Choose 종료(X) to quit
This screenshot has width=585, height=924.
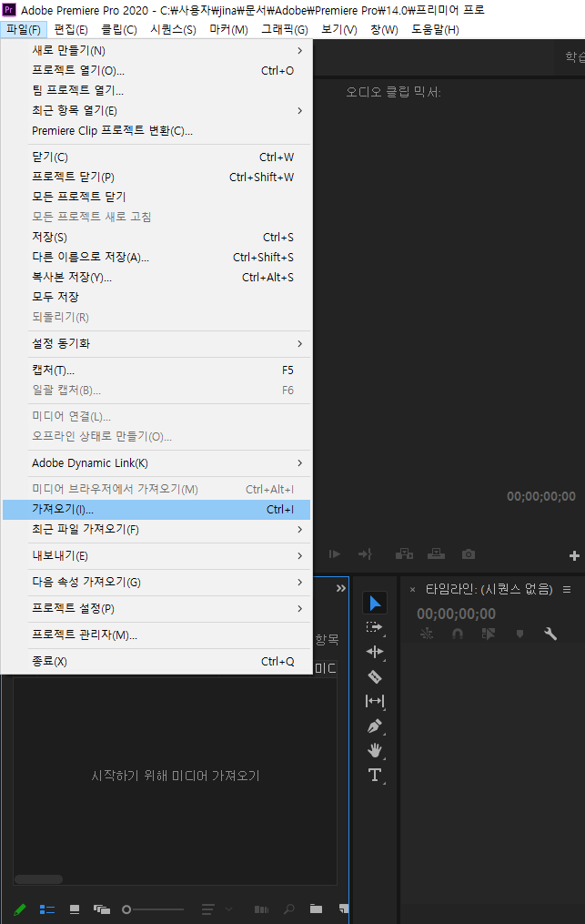pyautogui.click(x=156, y=662)
